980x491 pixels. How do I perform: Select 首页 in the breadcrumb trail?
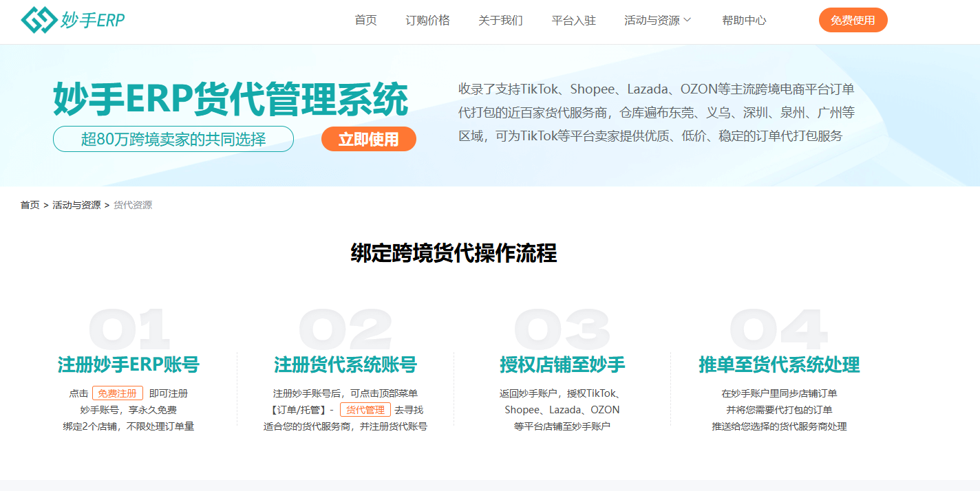(x=30, y=205)
